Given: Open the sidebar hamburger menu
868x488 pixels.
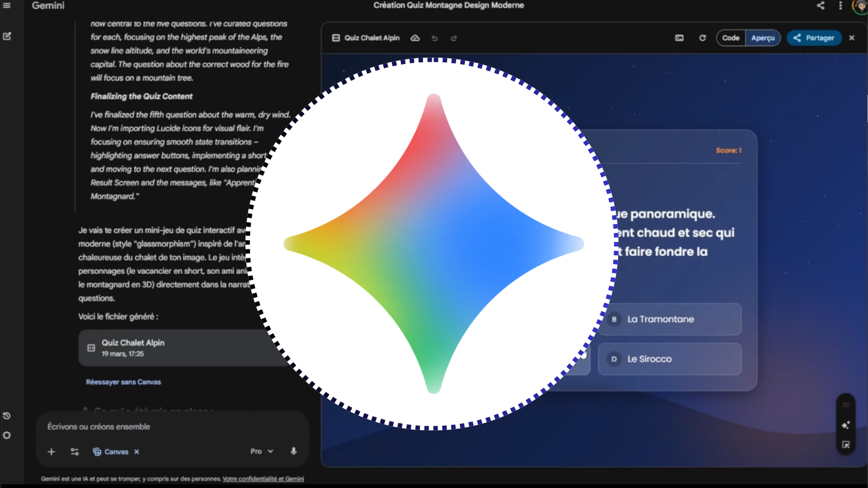Looking at the screenshot, I should [7, 6].
